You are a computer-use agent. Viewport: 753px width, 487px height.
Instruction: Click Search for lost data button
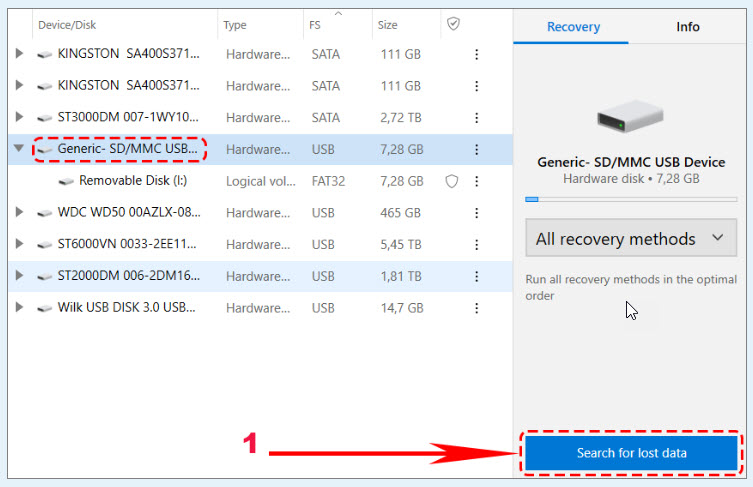631,453
